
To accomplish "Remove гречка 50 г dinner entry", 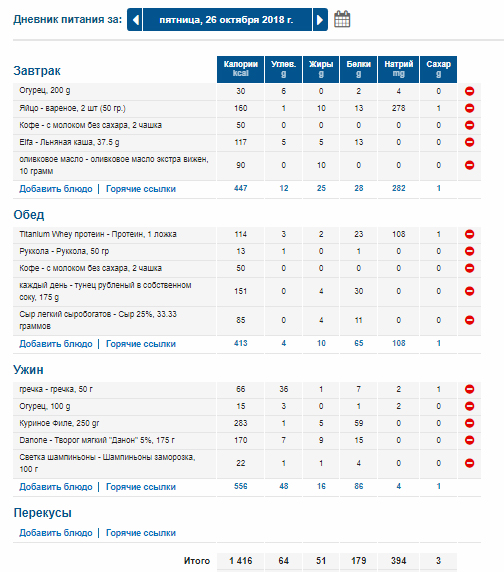I will 469,389.
